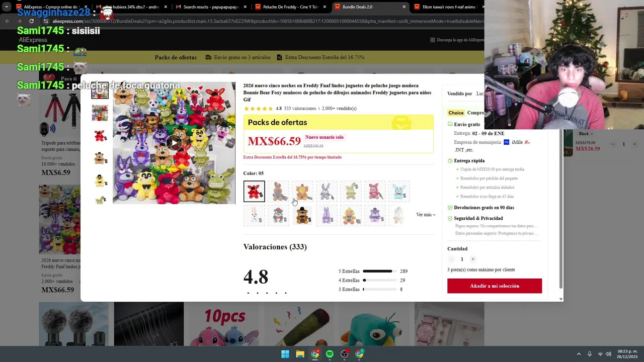
Task: Open OBS Studio from the taskbar
Action: [345, 354]
